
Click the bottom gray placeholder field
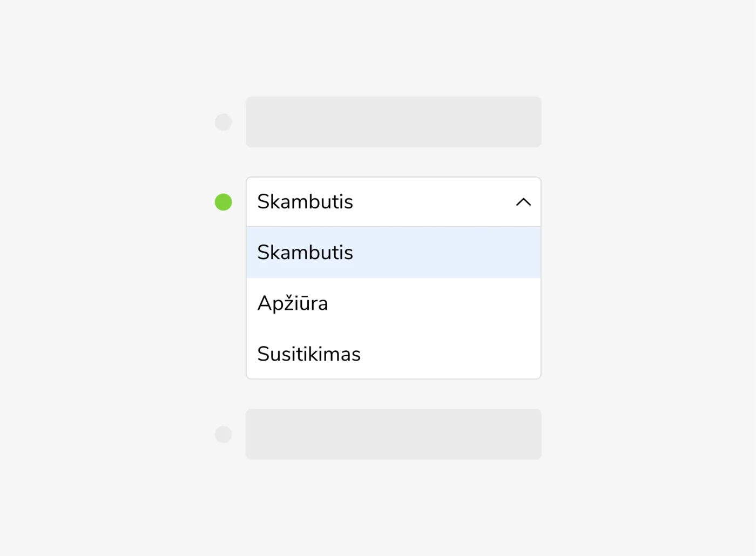tap(393, 434)
